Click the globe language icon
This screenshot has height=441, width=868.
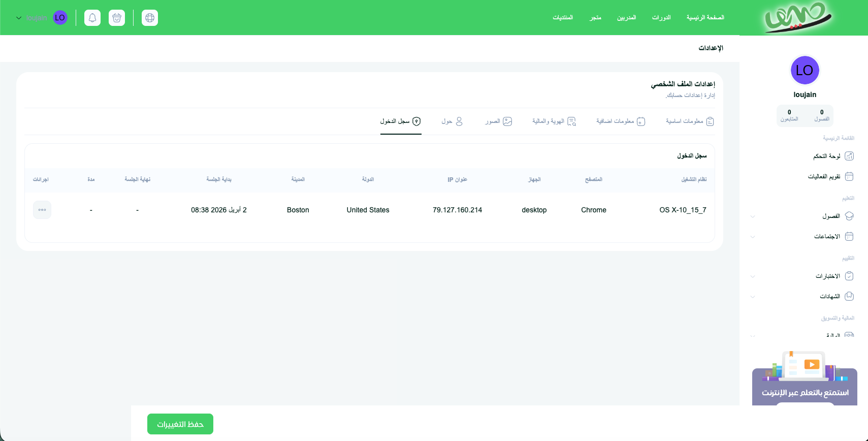tap(150, 18)
